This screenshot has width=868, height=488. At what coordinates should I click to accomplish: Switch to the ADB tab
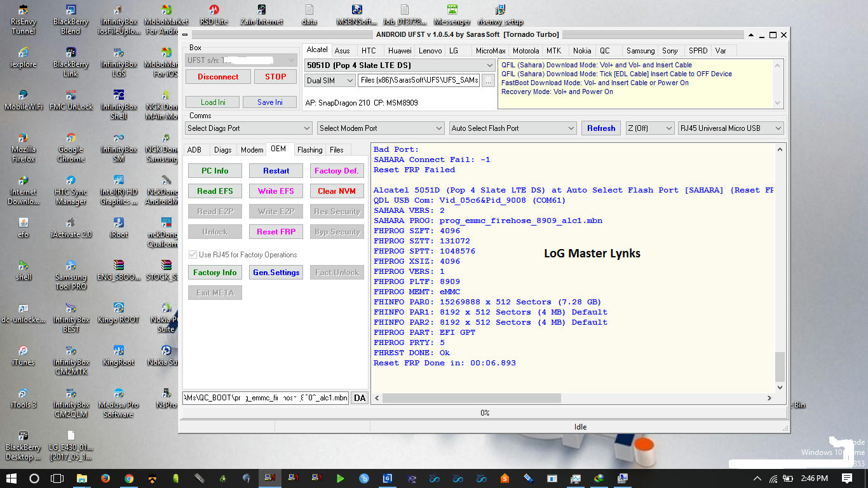194,150
